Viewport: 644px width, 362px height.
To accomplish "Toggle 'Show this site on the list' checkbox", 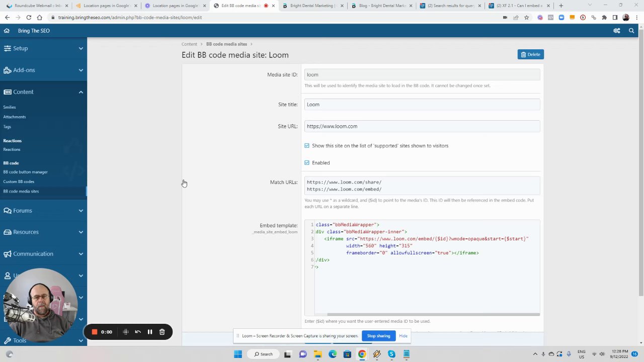I will pyautogui.click(x=307, y=146).
